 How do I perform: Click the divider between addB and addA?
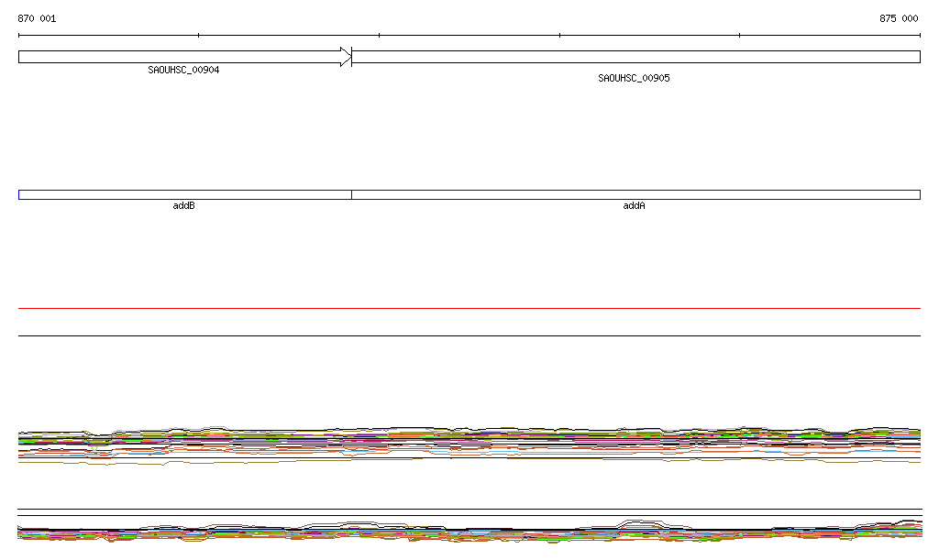[x=351, y=194]
